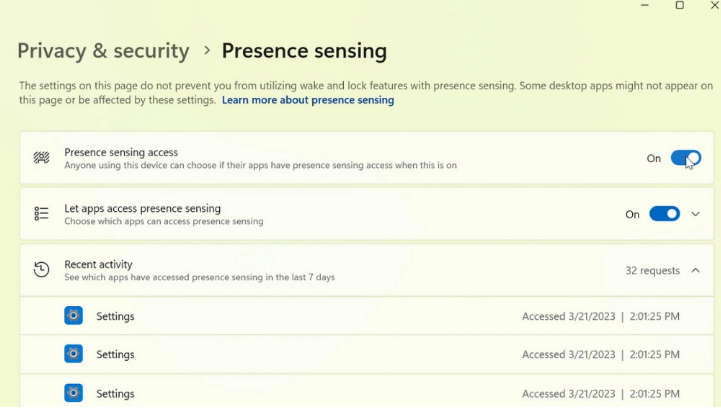
Task: Click the list icon beside Let apps access
Action: [x=41, y=214]
